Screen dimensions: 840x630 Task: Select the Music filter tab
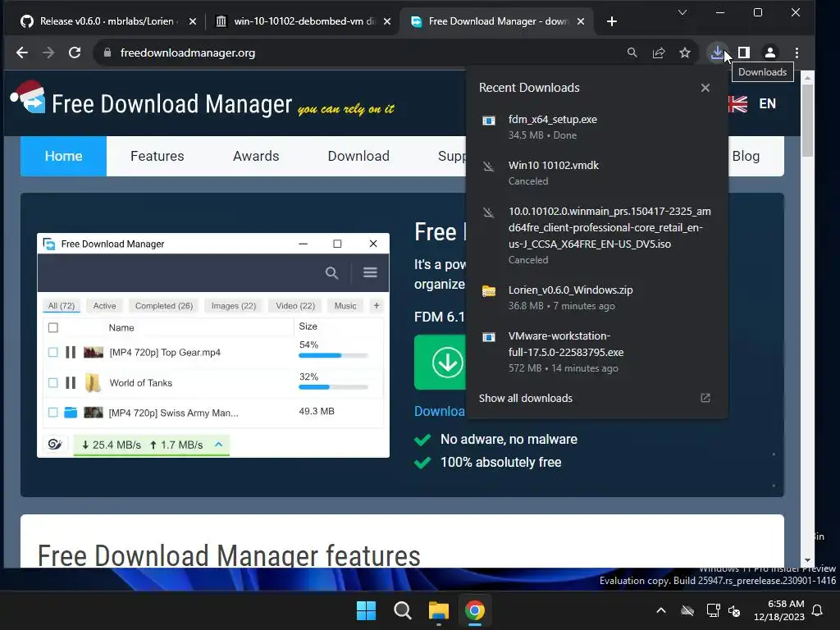coord(345,305)
